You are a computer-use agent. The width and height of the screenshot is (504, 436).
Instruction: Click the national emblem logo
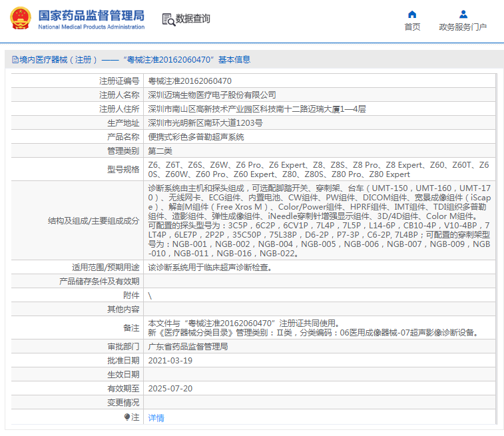(21, 19)
